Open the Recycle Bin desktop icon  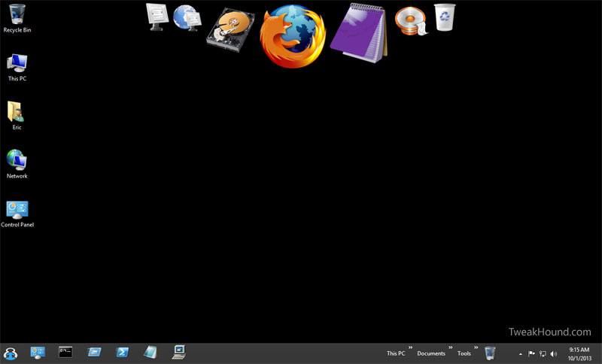coord(17,18)
